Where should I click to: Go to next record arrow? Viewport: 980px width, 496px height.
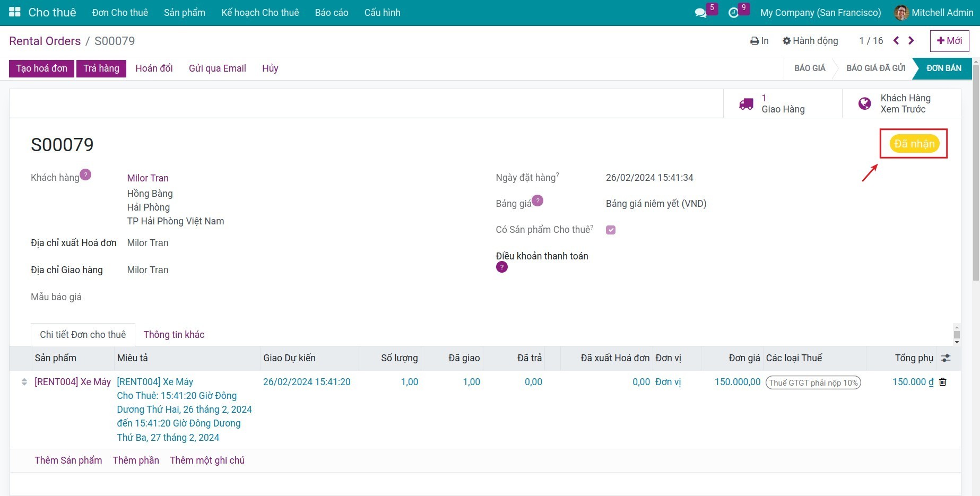click(x=911, y=41)
